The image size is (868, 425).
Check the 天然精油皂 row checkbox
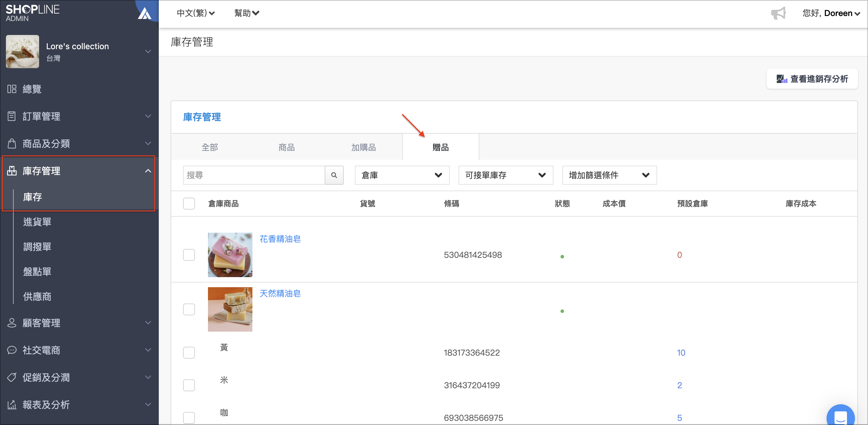(189, 309)
